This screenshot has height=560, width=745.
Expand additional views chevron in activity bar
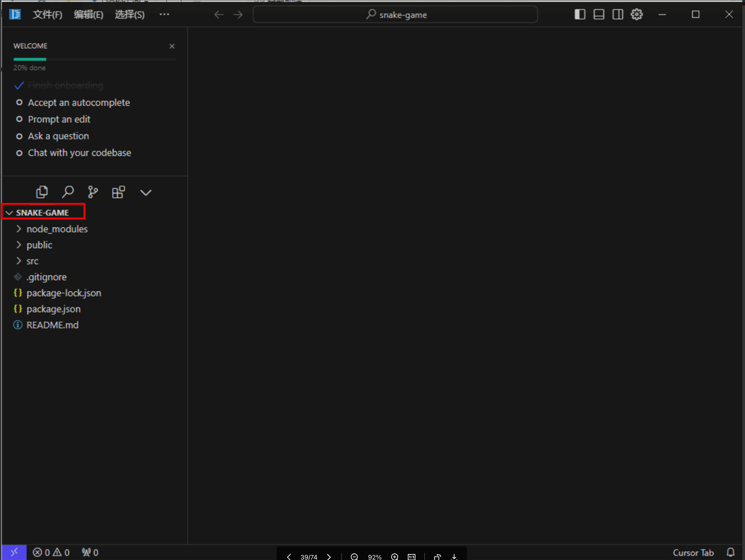pos(146,193)
